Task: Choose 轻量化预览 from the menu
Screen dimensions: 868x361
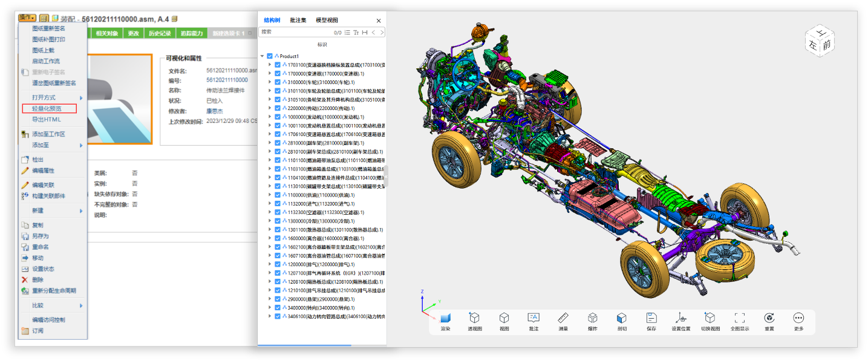Action: point(47,109)
